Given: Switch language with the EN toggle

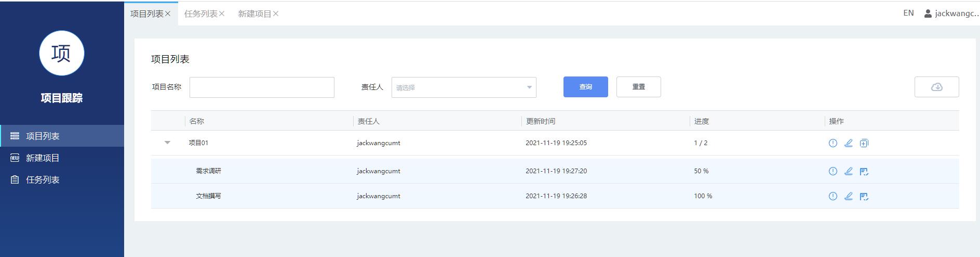Looking at the screenshot, I should click(x=908, y=13).
